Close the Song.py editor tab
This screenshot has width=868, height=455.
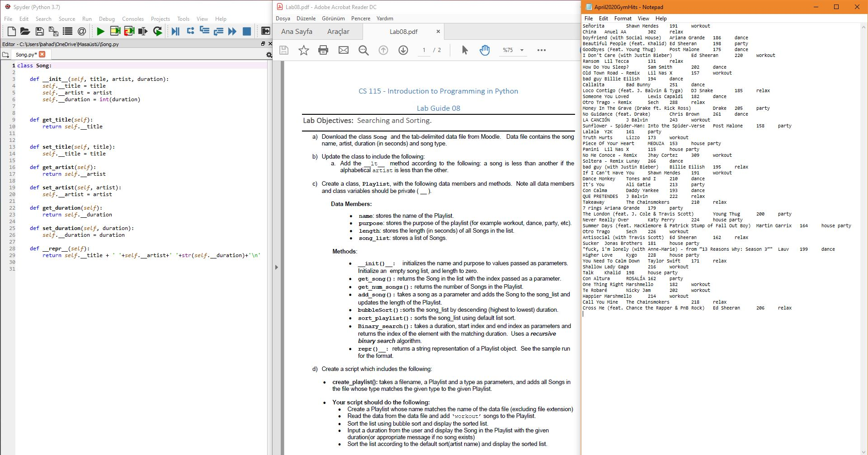42,54
